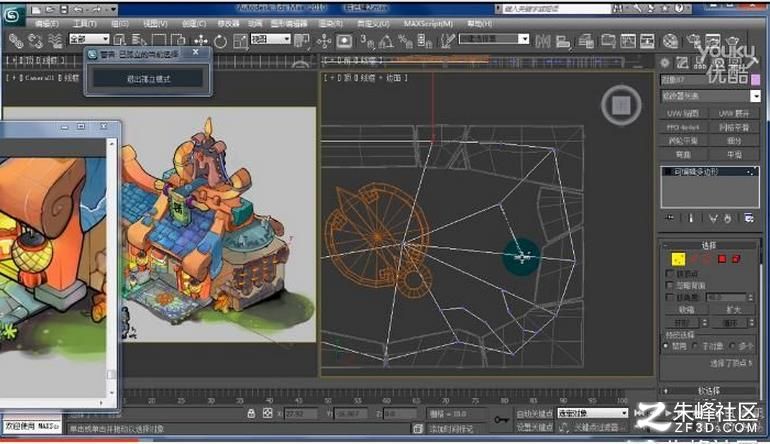Screen dimensions: 770x444
Task: Open the 帮助(H) menu
Action: pyautogui.click(x=479, y=23)
